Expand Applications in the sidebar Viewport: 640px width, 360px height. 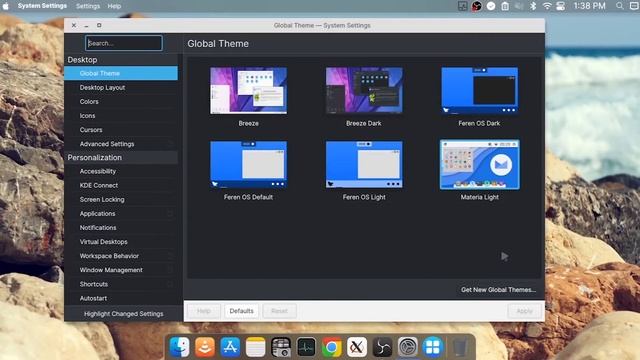[121, 213]
